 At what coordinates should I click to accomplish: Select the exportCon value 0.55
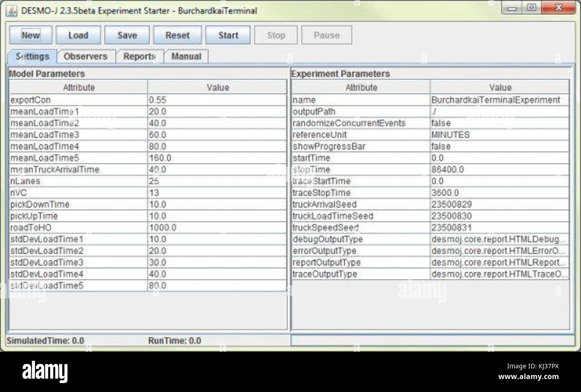(217, 100)
